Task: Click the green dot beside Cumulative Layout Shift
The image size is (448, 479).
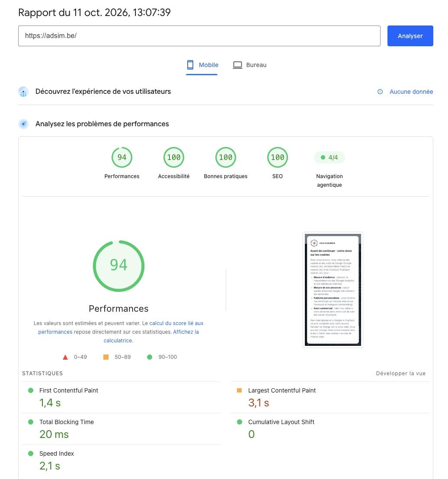Action: coord(239,422)
